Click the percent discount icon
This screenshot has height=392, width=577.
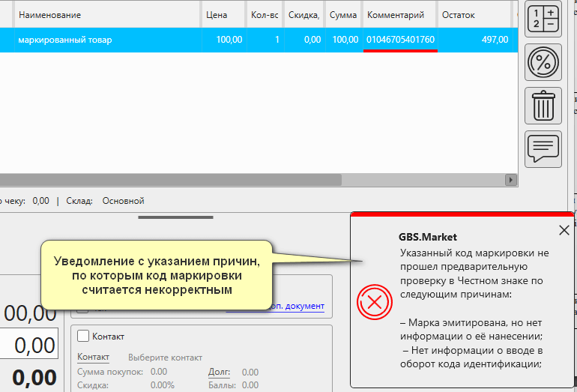click(543, 62)
